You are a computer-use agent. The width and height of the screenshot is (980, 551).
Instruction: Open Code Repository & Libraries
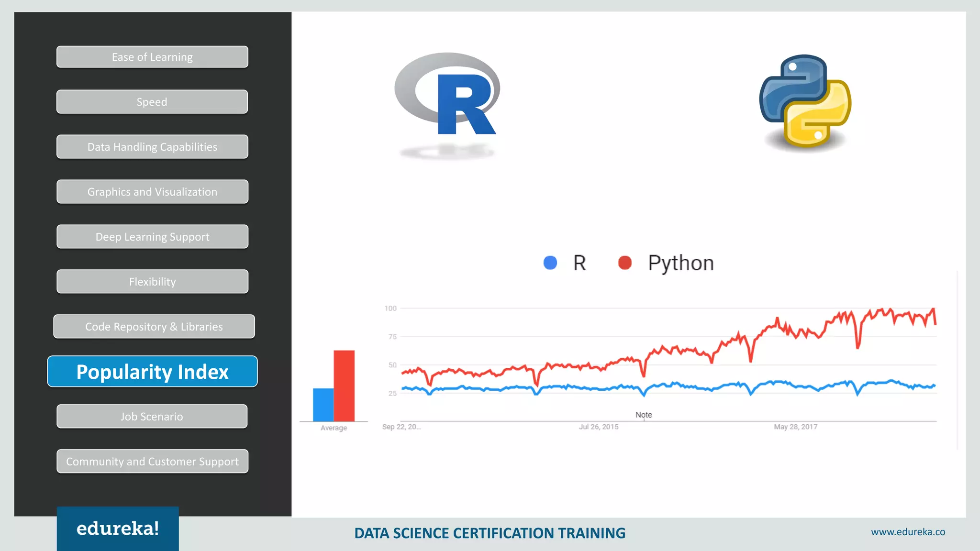pyautogui.click(x=154, y=327)
